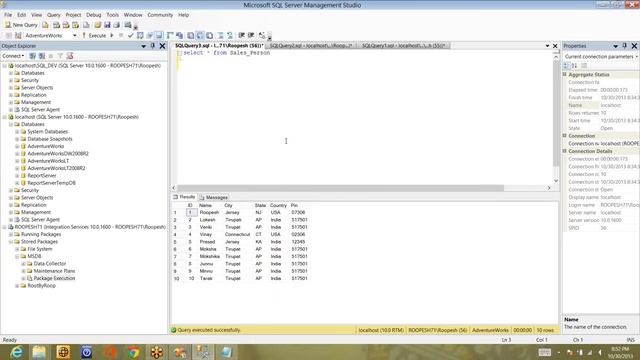Select the AdventureWorksDW2008R2 database
The height and width of the screenshot is (360, 640).
point(58,153)
